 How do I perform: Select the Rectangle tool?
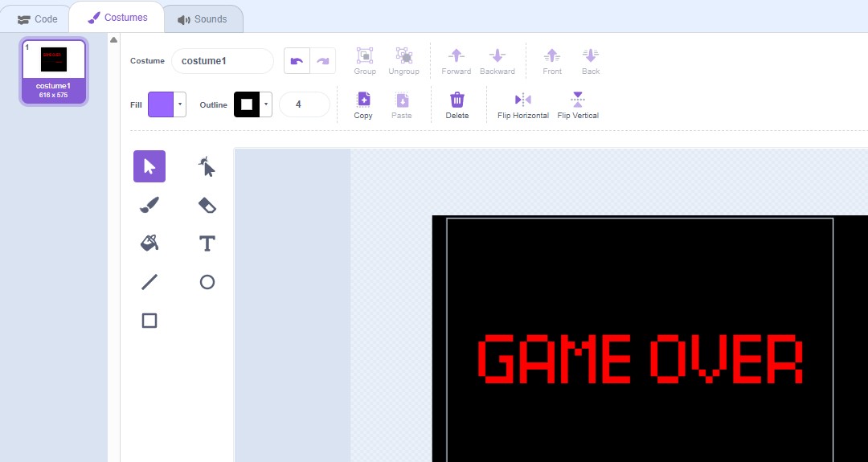(149, 321)
